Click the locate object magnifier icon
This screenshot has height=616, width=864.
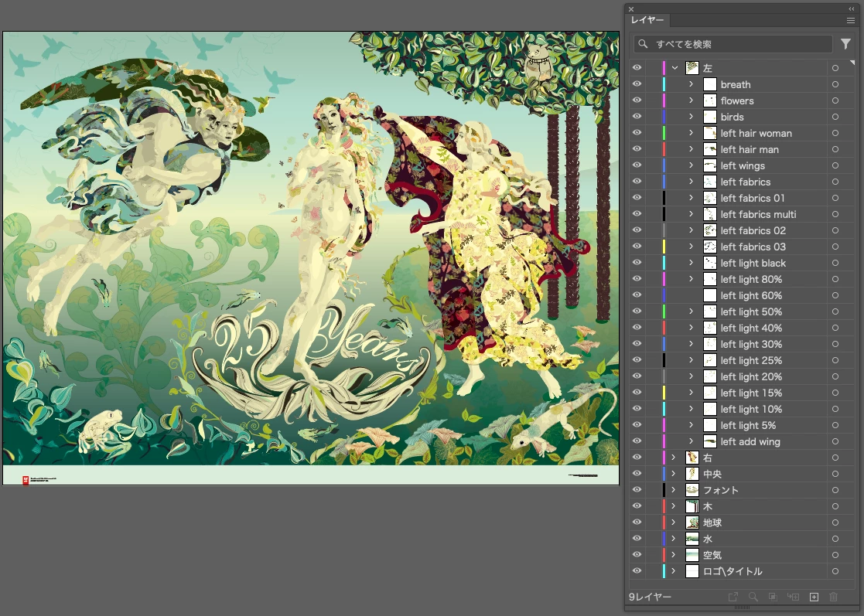[753, 597]
